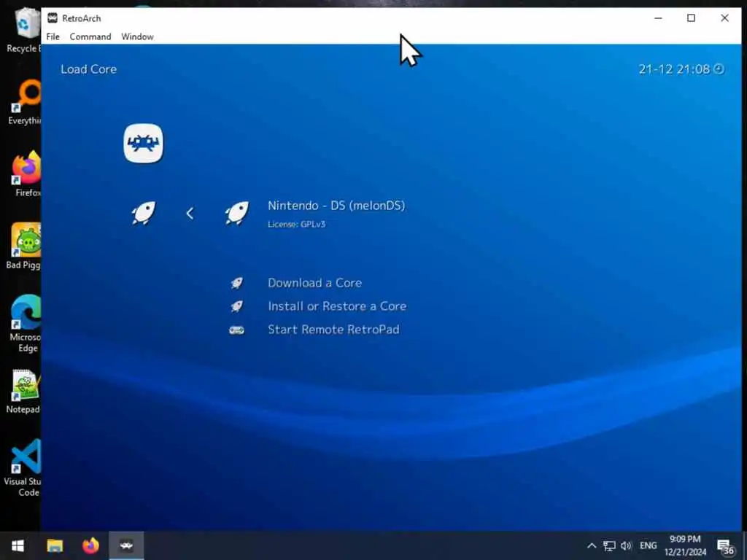Click the 21-12 21:08 date time text
This screenshot has height=560, width=747.
point(674,69)
